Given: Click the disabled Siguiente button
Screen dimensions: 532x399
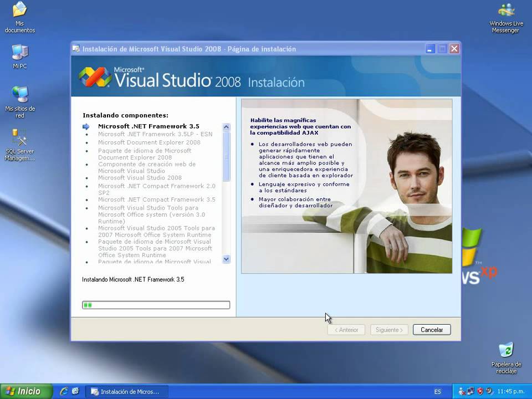Looking at the screenshot, I should click(x=389, y=330).
